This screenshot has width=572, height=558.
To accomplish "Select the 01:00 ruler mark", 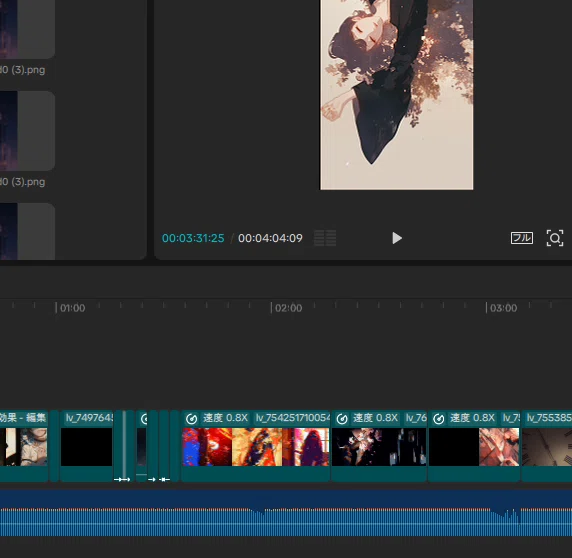I will (72, 308).
